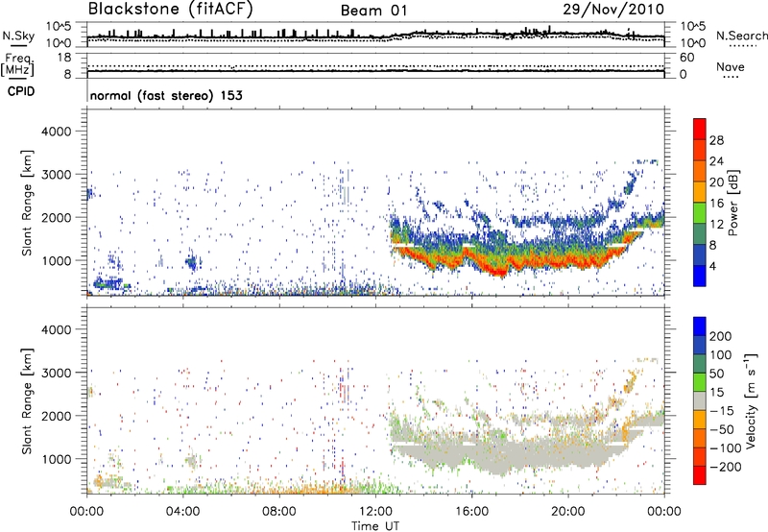The image size is (768, 532).
Task: Select the "Freq. [MHz]" axis label
Action: point(17,65)
